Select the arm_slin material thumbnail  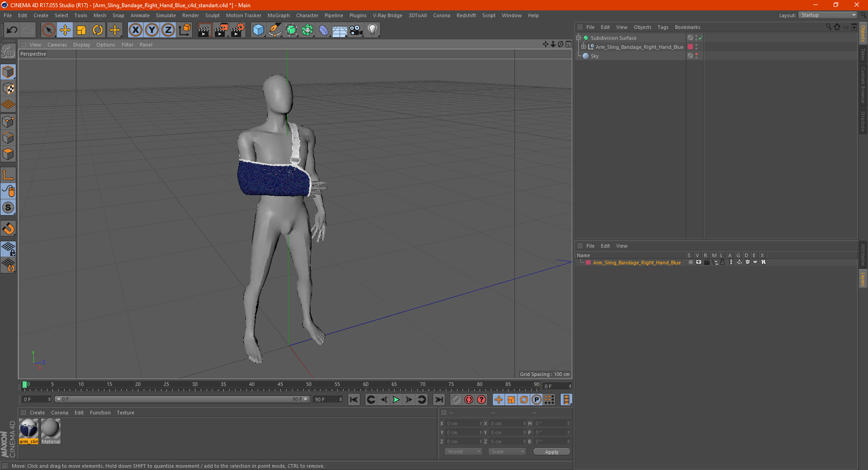[x=29, y=432]
